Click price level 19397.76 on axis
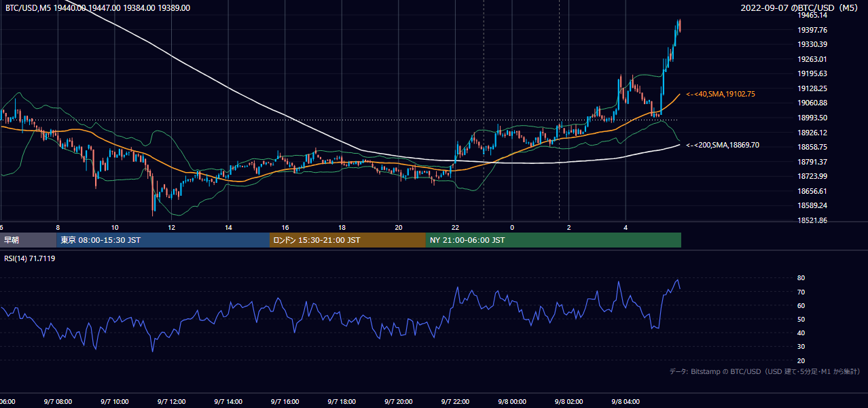The width and height of the screenshot is (868, 408). 812,30
